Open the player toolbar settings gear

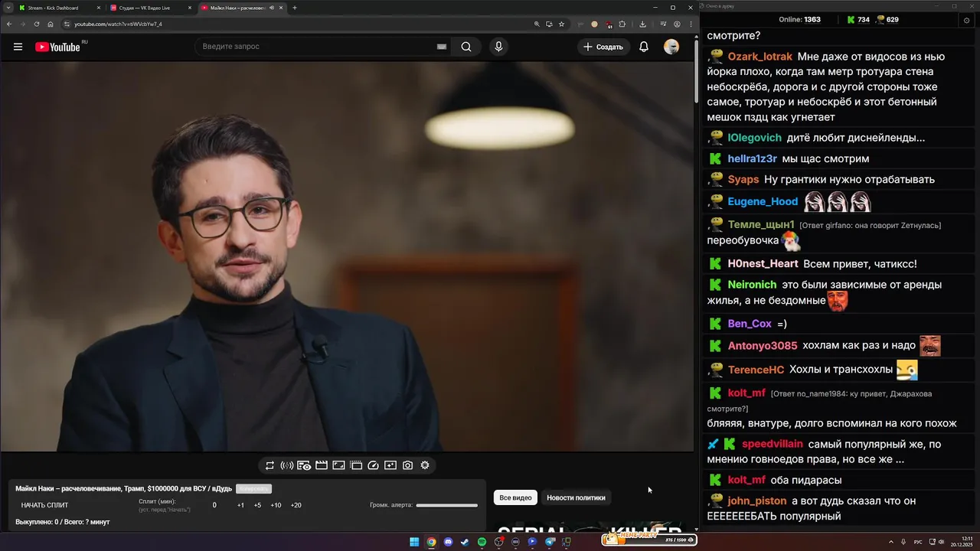pyautogui.click(x=425, y=465)
